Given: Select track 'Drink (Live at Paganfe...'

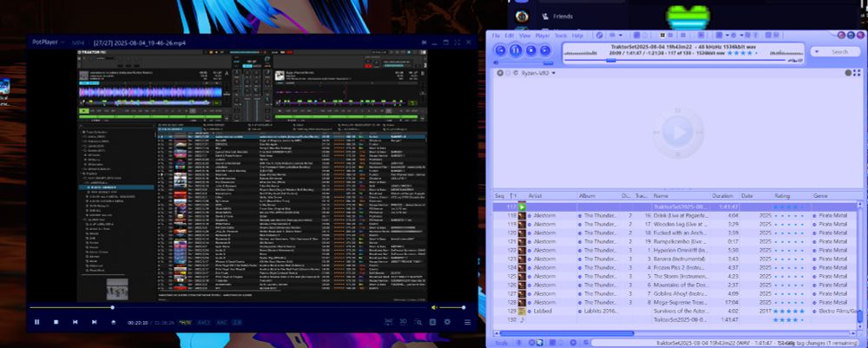Looking at the screenshot, I should coord(681,216).
